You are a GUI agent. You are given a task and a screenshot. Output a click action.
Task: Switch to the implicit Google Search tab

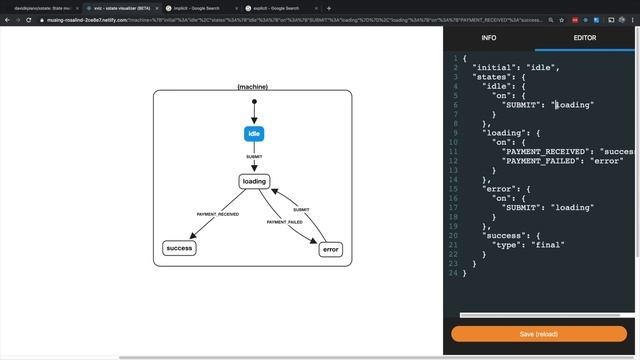(201, 8)
